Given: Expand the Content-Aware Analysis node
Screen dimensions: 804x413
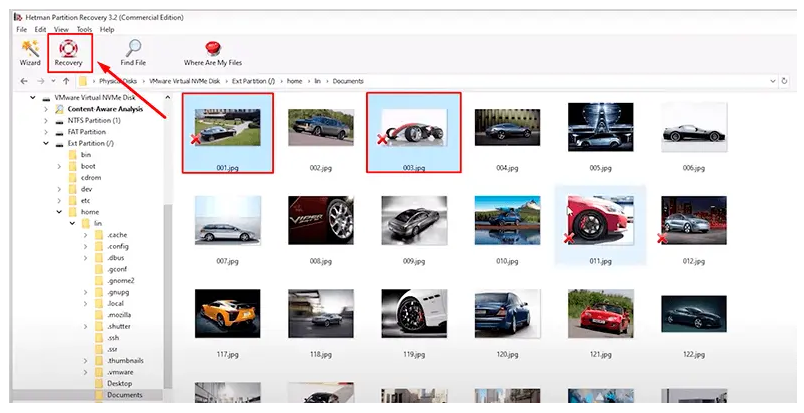Looking at the screenshot, I should click(46, 109).
